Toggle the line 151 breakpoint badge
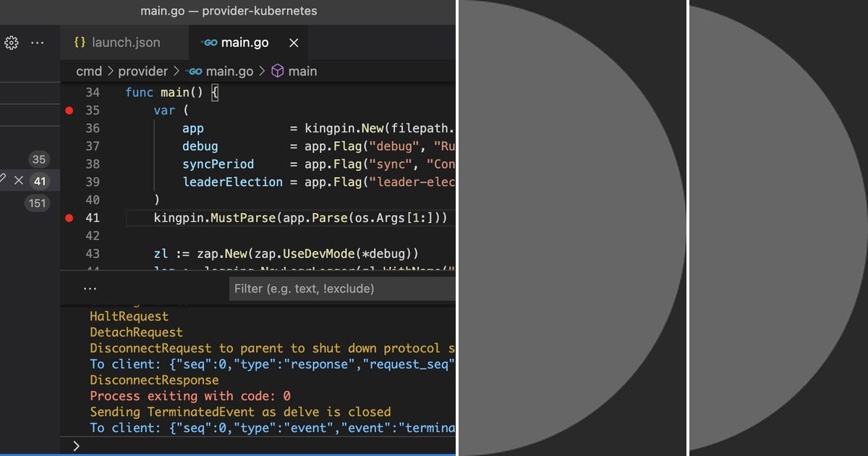This screenshot has height=456, width=868. [x=37, y=203]
